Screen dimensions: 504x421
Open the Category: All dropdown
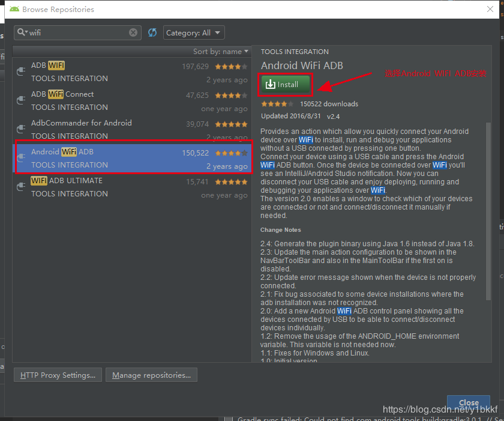(x=193, y=32)
